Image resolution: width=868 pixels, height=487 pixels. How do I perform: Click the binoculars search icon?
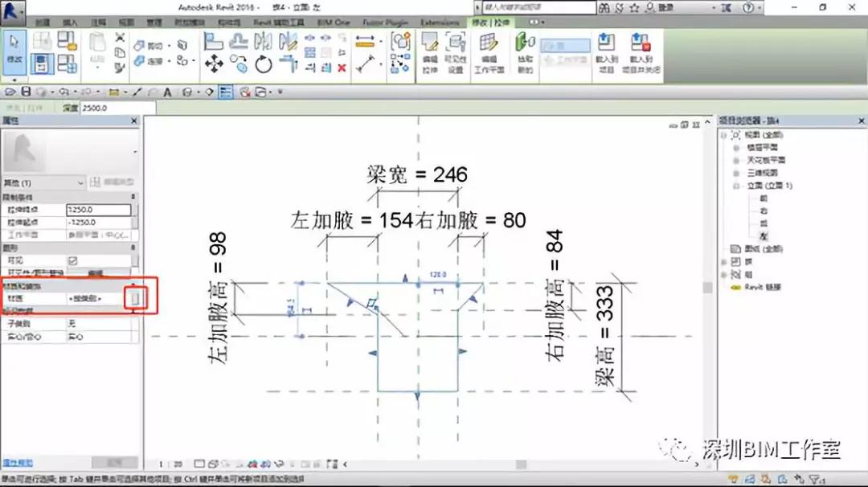coord(604,8)
